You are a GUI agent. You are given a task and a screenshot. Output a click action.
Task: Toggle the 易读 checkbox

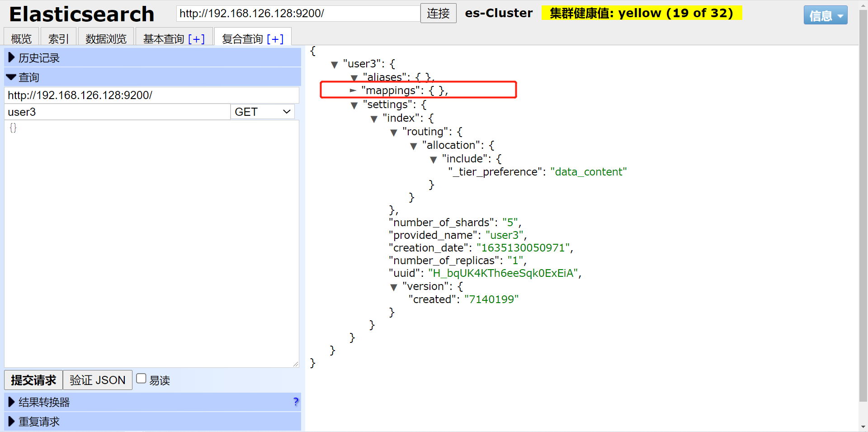[141, 378]
